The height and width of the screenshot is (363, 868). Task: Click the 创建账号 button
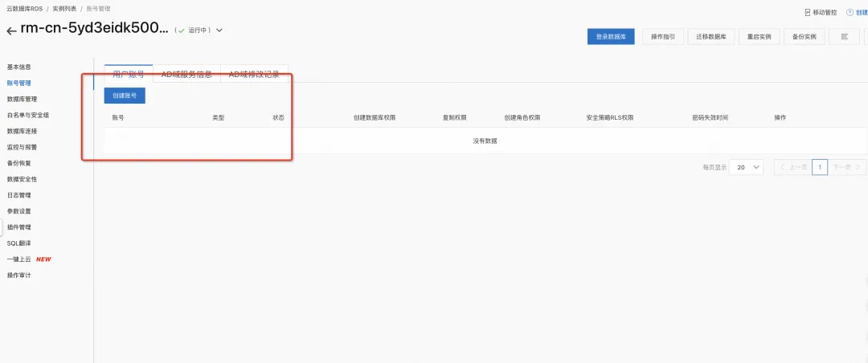point(125,96)
